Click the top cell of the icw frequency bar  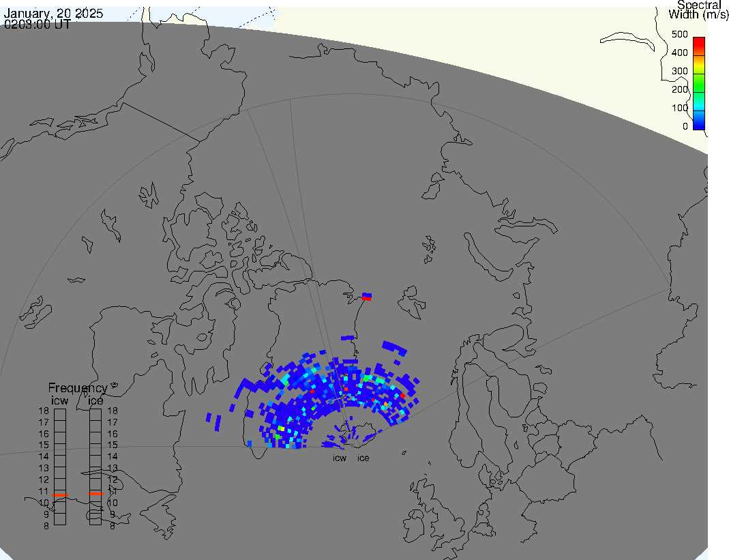tap(60, 415)
